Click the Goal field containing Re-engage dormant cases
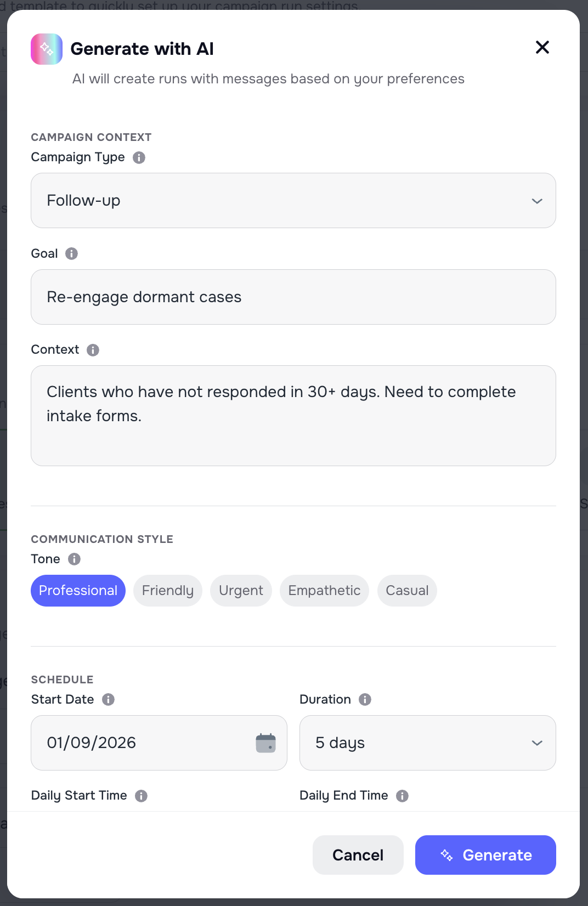This screenshot has width=588, height=906. 293,297
